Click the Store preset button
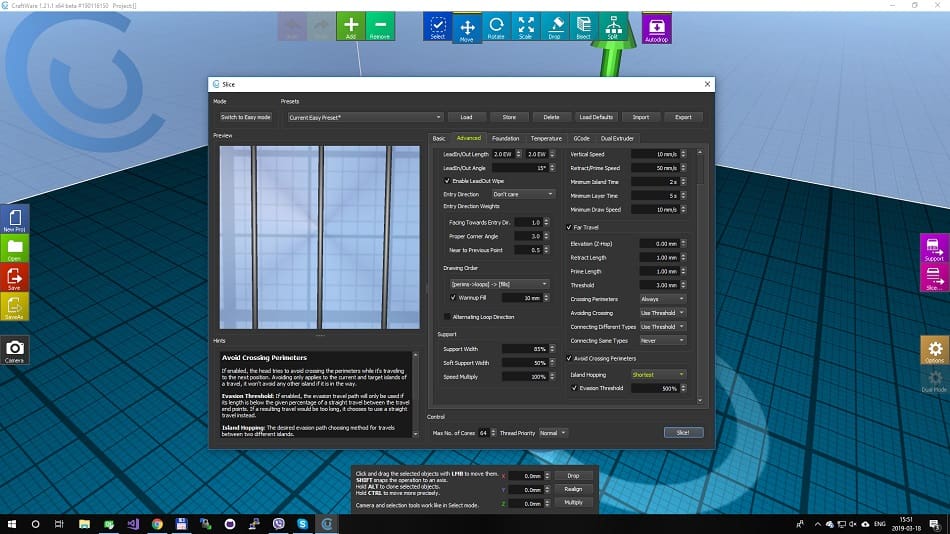Viewport: 950px width, 534px height. 509,117
